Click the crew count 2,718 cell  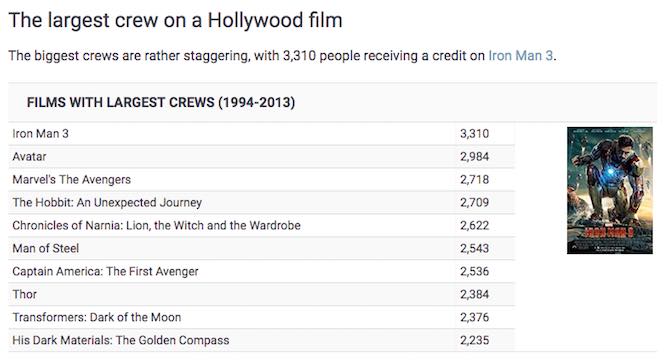(x=474, y=180)
